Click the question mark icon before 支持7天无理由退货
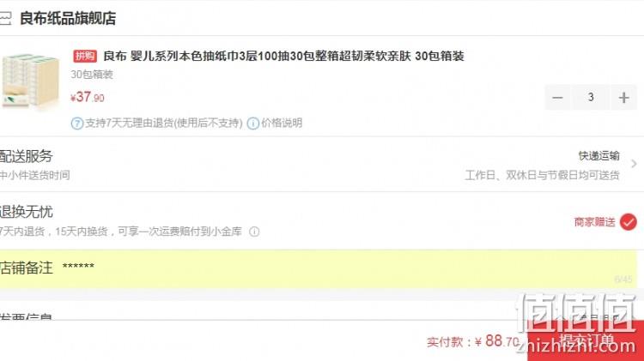The image size is (644, 361). click(76, 123)
